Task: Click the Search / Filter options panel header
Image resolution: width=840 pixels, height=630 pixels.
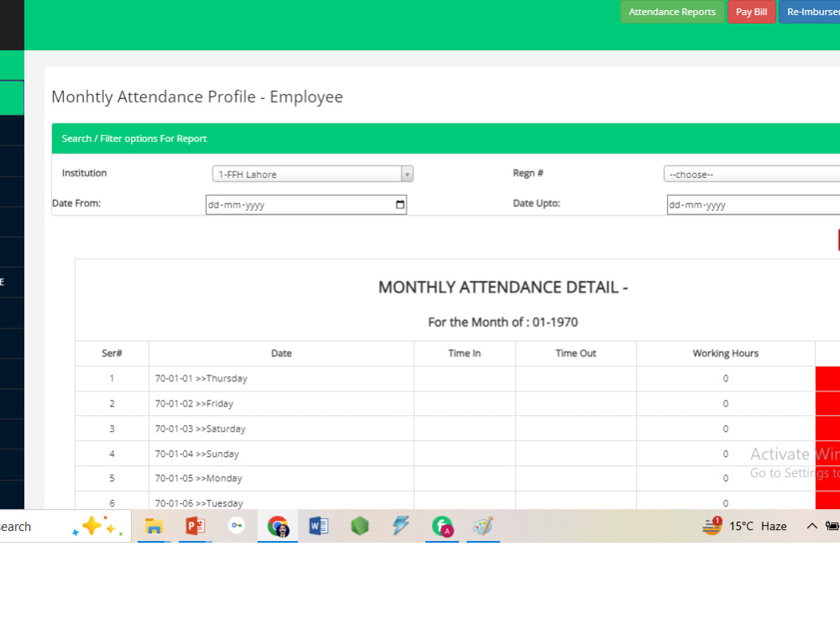Action: (x=446, y=139)
